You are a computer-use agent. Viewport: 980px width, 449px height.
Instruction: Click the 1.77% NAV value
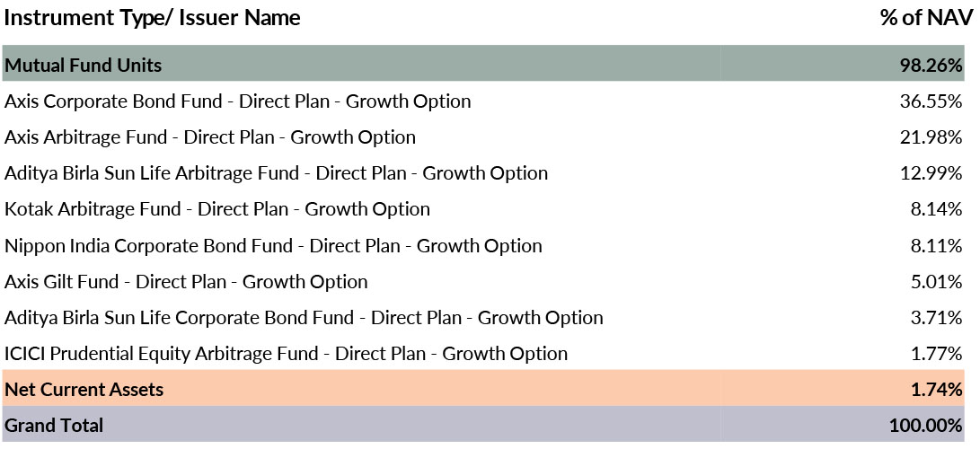936,354
